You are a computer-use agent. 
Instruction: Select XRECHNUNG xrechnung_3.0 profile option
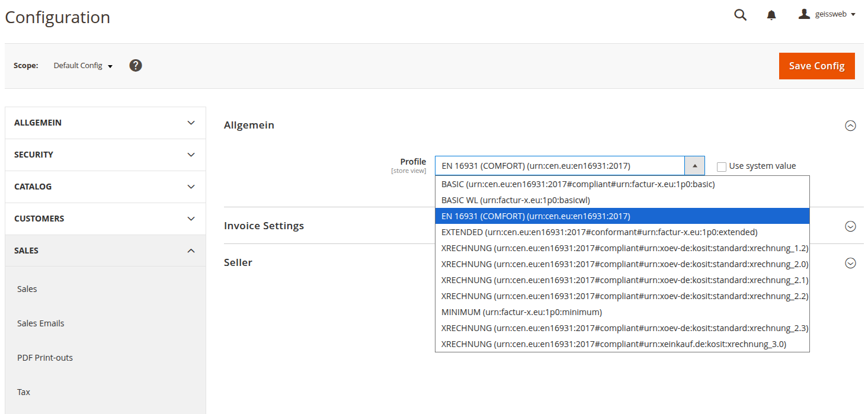tap(613, 344)
